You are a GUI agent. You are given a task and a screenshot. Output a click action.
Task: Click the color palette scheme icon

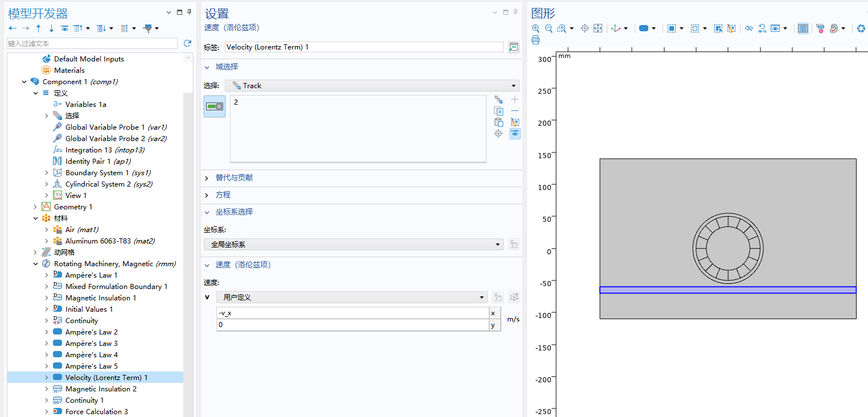click(x=834, y=28)
